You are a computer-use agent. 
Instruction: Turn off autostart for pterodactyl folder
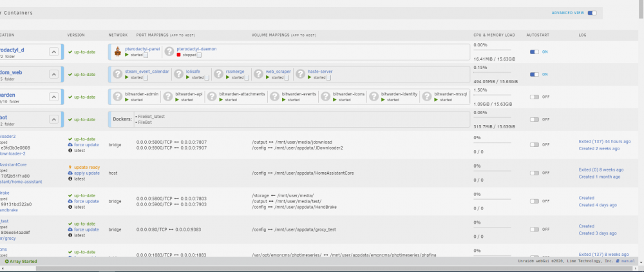pos(535,52)
